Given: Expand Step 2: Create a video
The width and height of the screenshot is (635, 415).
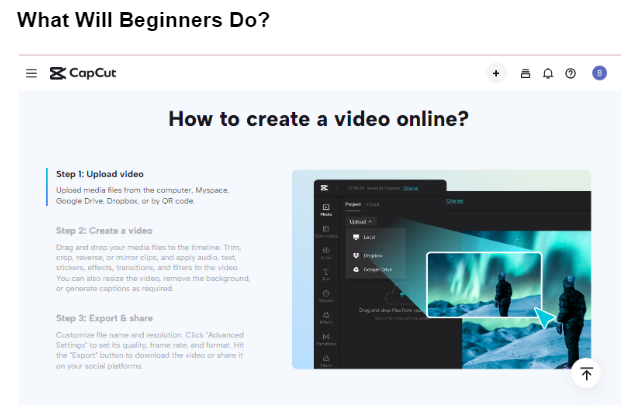Looking at the screenshot, I should pyautogui.click(x=104, y=231).
